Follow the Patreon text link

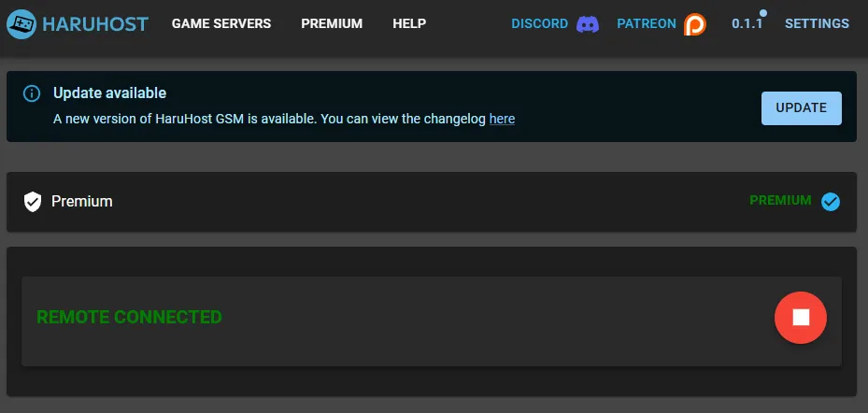tap(647, 23)
